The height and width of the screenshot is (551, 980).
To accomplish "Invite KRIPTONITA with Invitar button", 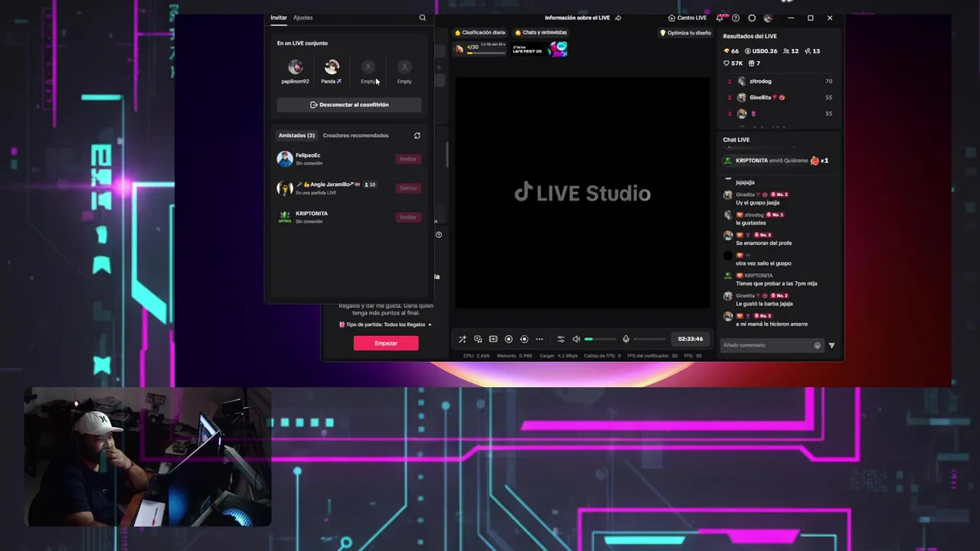I will pyautogui.click(x=408, y=217).
